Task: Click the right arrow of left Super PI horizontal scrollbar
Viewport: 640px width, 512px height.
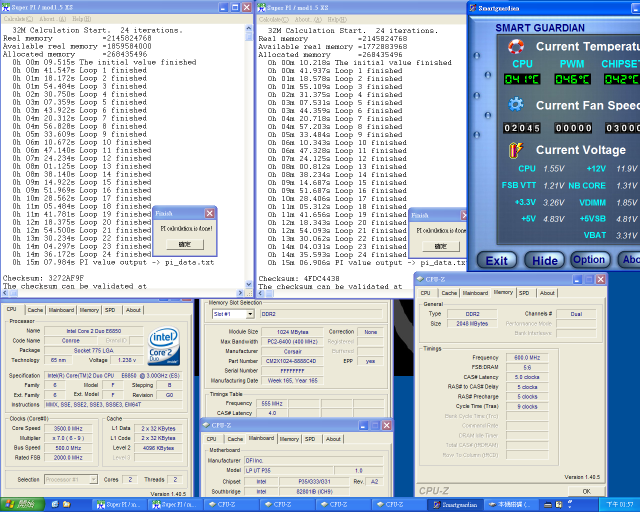Action: (x=240, y=293)
